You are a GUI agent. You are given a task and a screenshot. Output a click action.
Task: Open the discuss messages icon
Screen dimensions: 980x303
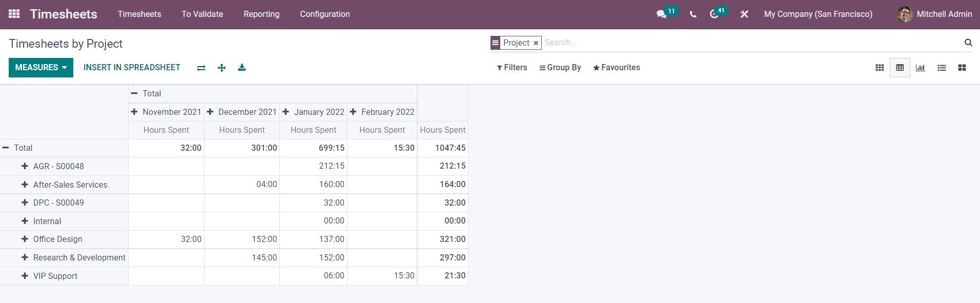(662, 14)
